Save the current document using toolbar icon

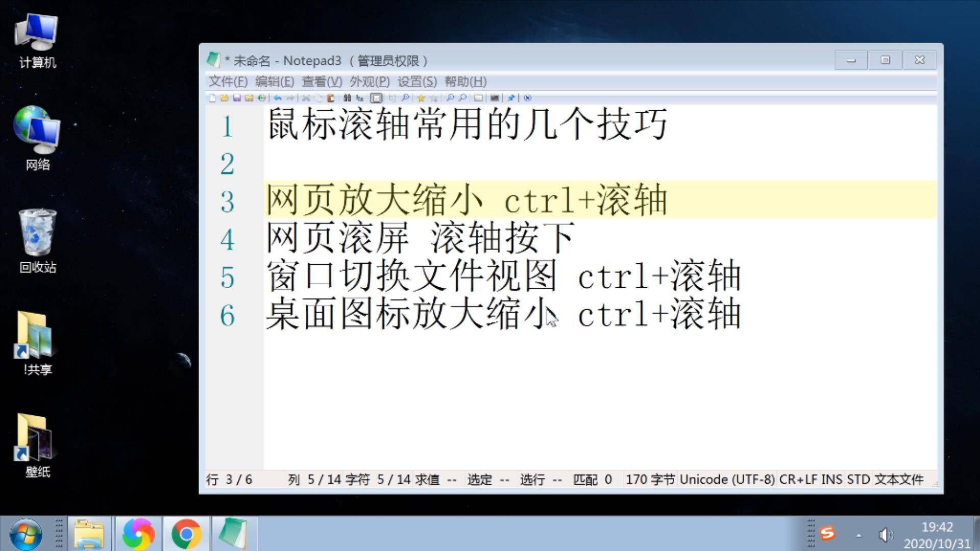[x=238, y=97]
